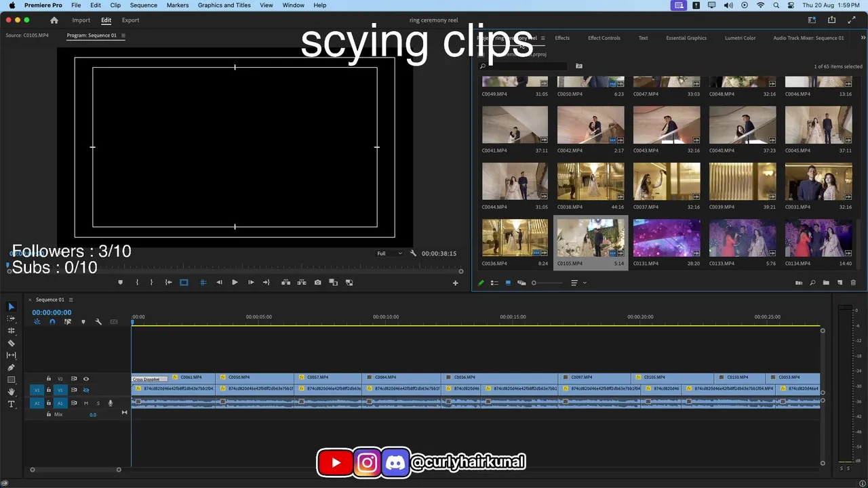Click the trash Clear icon in Project panel
Viewport: 868px width, 488px height.
point(853,283)
